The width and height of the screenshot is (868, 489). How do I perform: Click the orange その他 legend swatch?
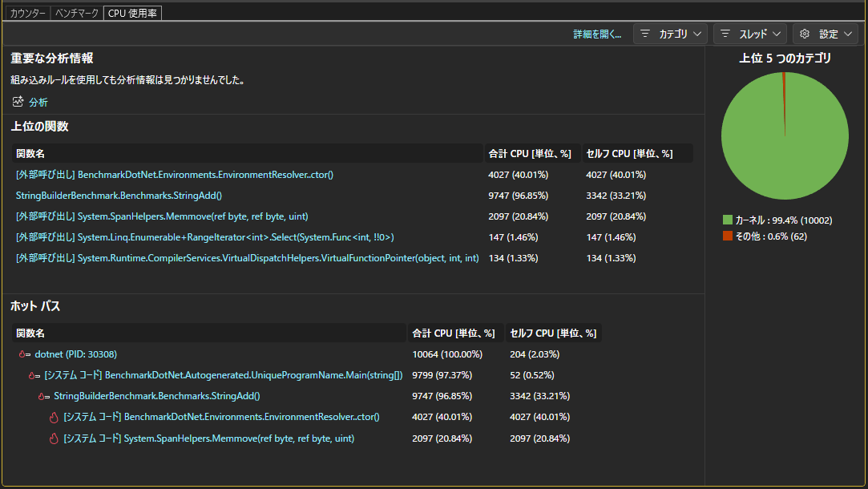728,236
